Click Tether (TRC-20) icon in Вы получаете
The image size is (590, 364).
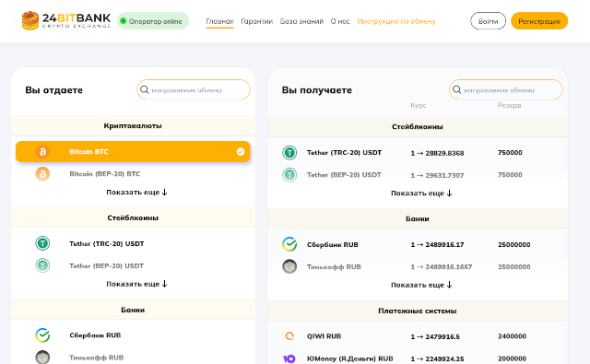289,153
